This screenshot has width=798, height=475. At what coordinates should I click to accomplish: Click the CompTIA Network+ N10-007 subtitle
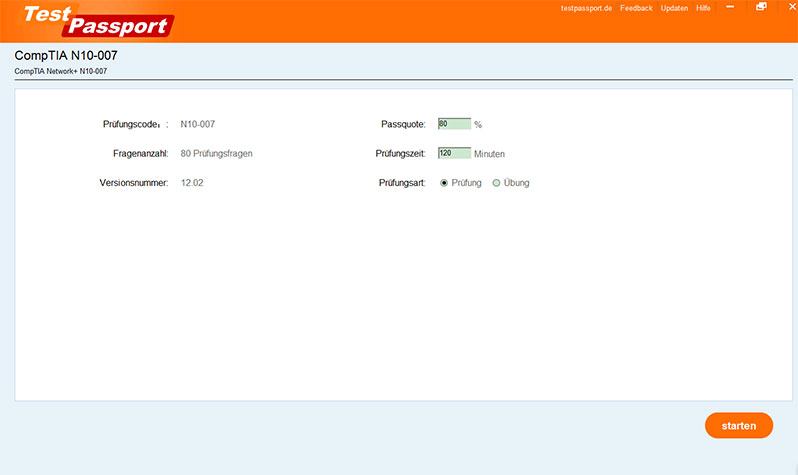click(x=61, y=71)
